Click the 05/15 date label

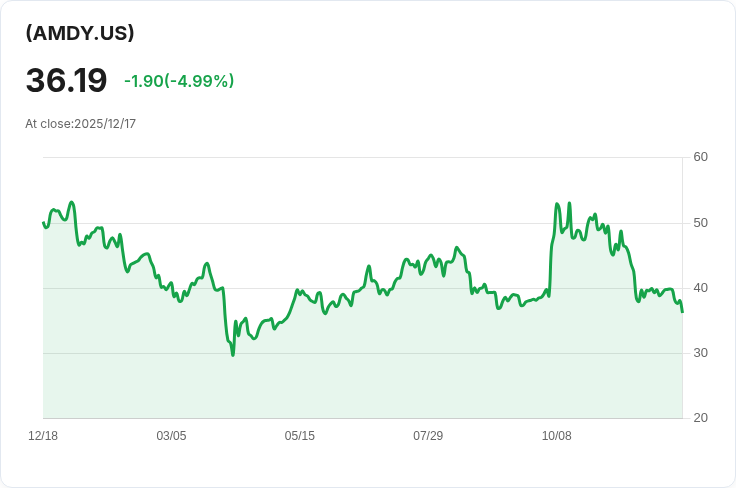click(299, 436)
